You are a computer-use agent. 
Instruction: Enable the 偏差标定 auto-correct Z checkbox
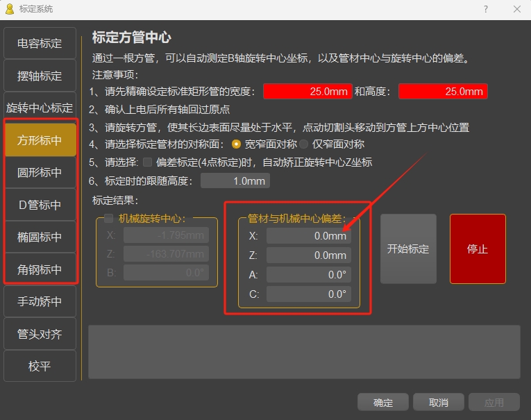coord(147,162)
